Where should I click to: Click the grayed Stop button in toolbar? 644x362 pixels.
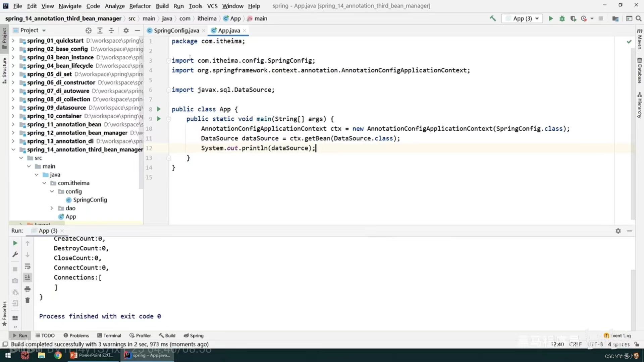point(601,18)
